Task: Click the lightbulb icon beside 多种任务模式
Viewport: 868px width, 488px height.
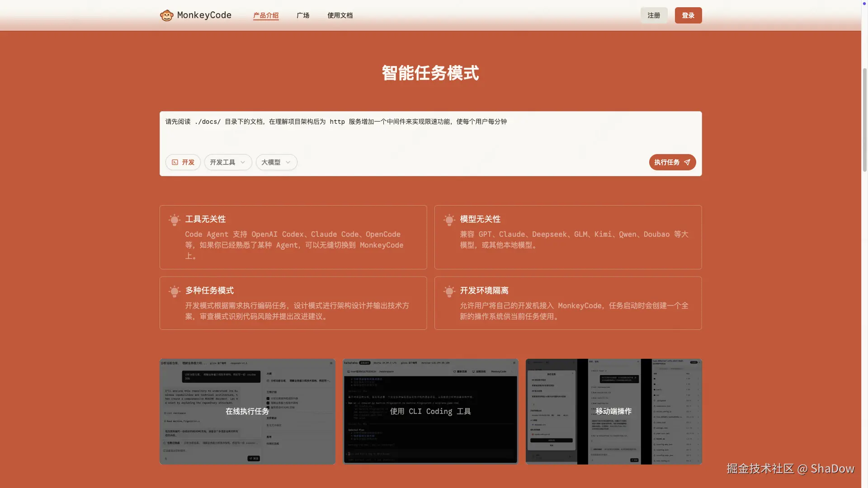Action: tap(174, 291)
